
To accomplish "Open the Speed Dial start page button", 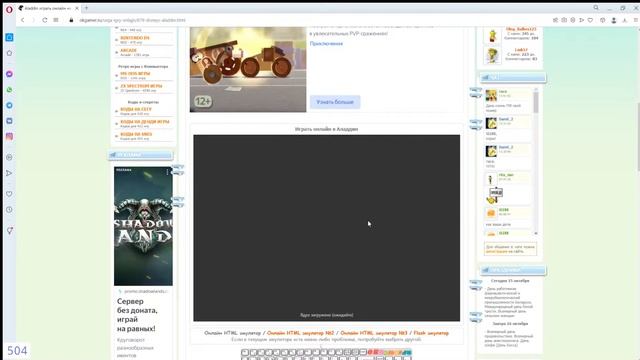I will point(56,20).
